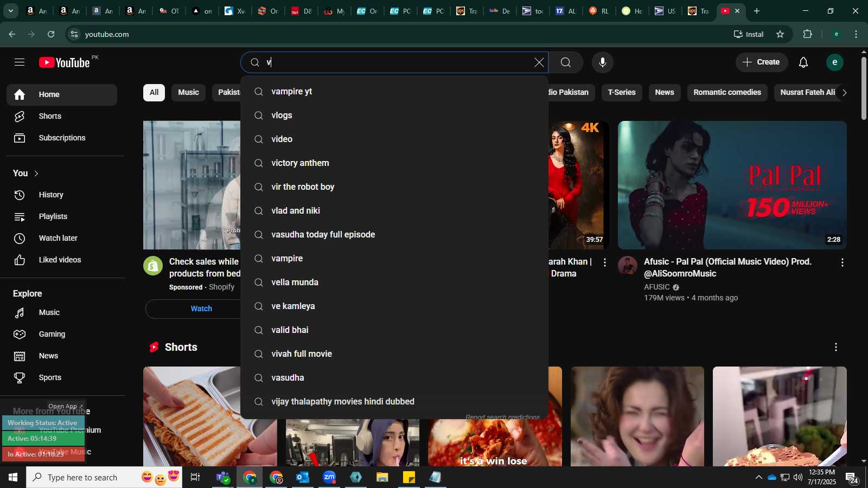Open Sports under Explore
This screenshot has height=488, width=868.
[62, 377]
